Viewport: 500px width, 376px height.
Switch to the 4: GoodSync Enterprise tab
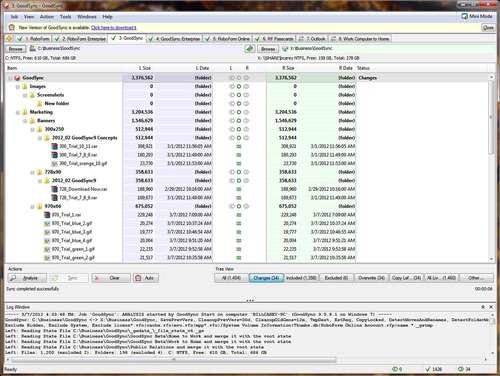(x=175, y=39)
